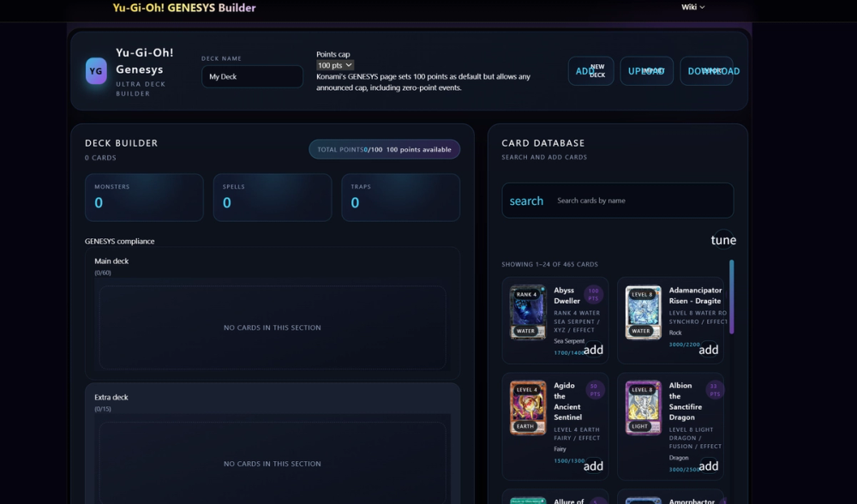
Task: Click the Spells count box
Action: 273,197
